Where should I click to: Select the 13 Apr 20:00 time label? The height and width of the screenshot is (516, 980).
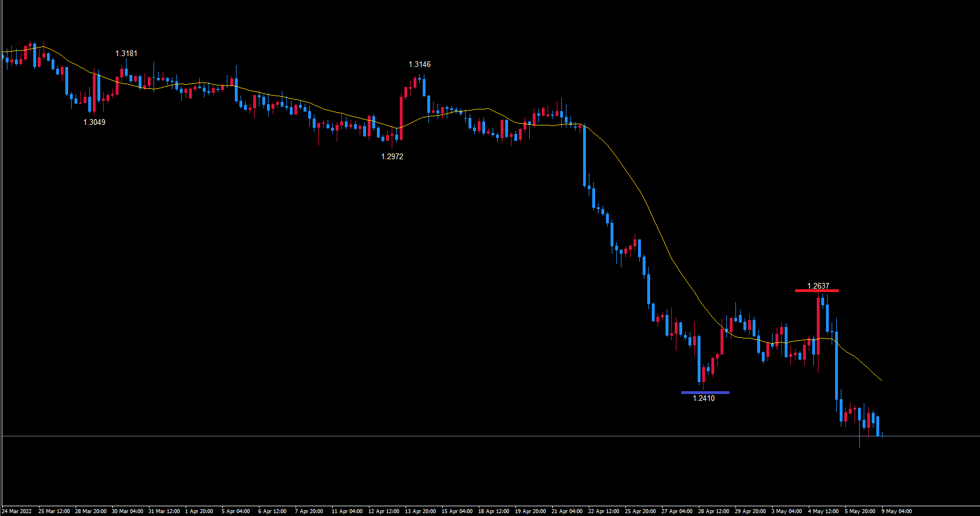[x=420, y=511]
